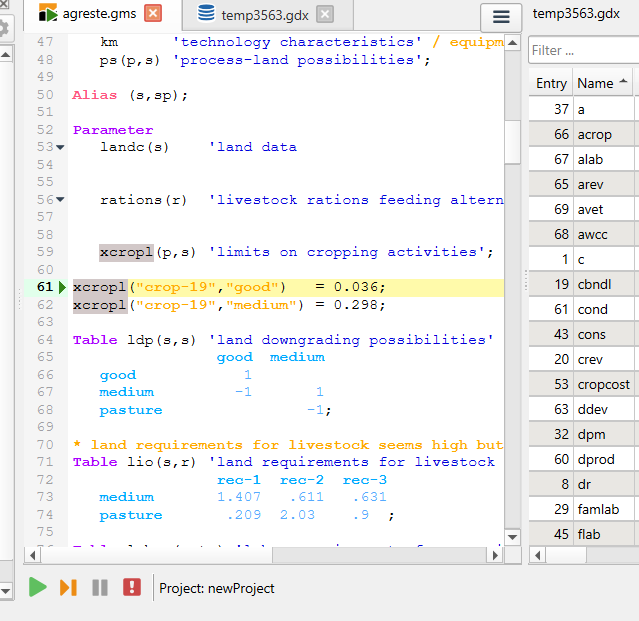Close the temp3563.gdx tab
639x621 pixels.
325,14
